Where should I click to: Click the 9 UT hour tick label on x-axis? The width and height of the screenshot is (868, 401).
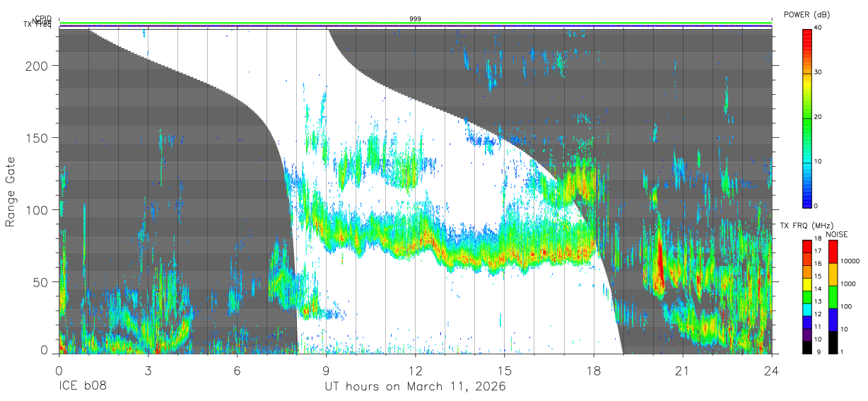[326, 371]
